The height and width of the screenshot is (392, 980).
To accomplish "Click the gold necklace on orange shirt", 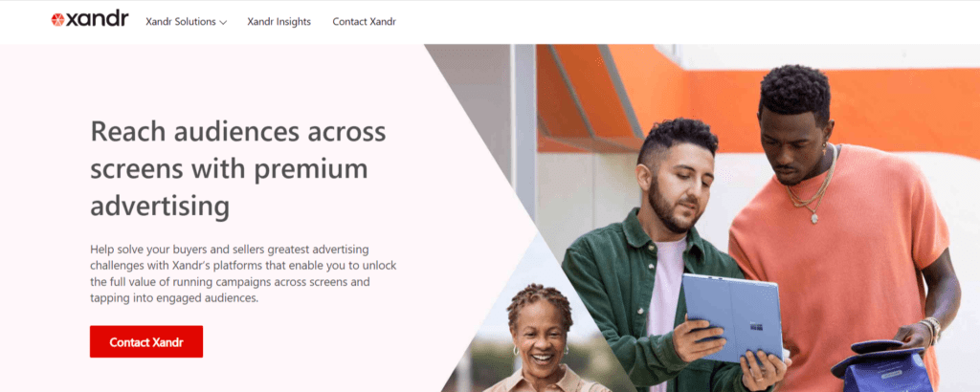I will [x=812, y=185].
